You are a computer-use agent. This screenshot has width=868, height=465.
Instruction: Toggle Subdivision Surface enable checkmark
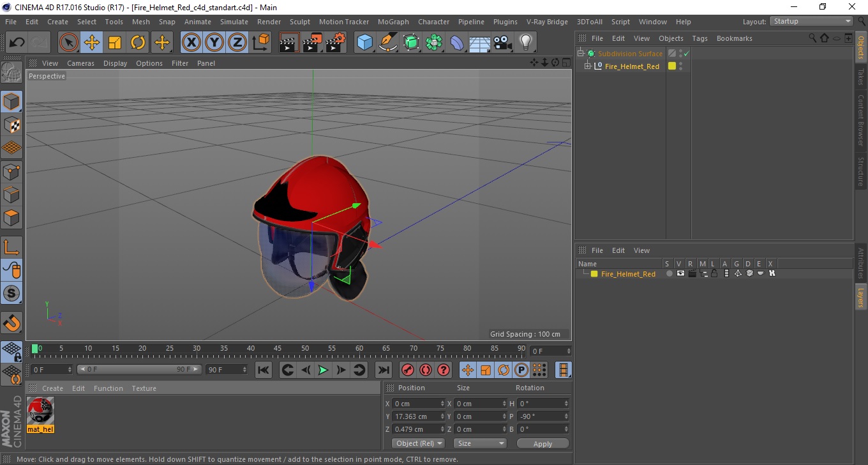686,54
